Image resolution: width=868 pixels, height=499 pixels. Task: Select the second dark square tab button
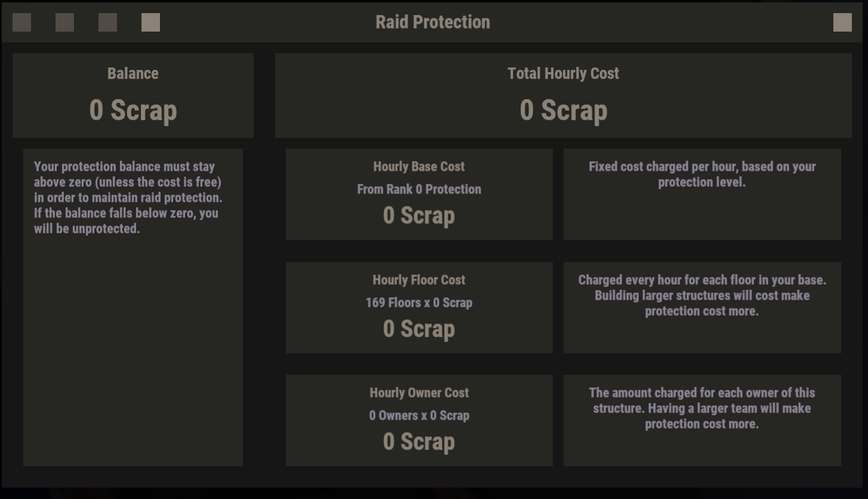(x=65, y=23)
